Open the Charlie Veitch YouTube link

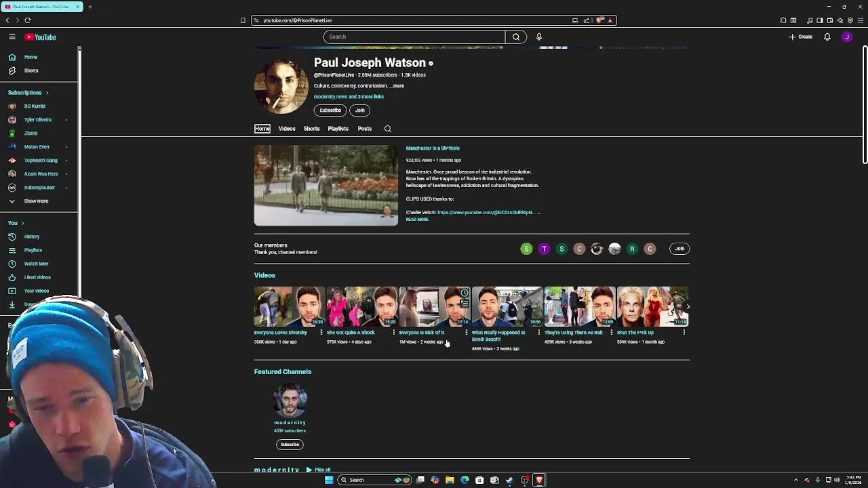486,213
